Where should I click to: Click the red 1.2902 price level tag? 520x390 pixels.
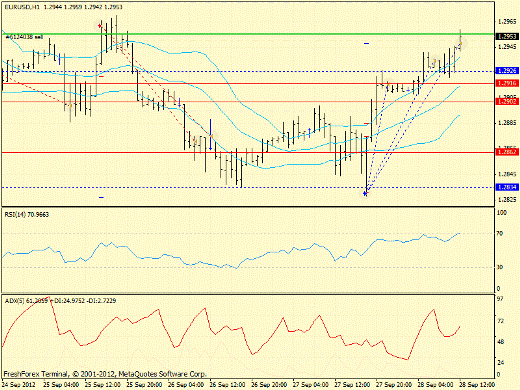[507, 101]
